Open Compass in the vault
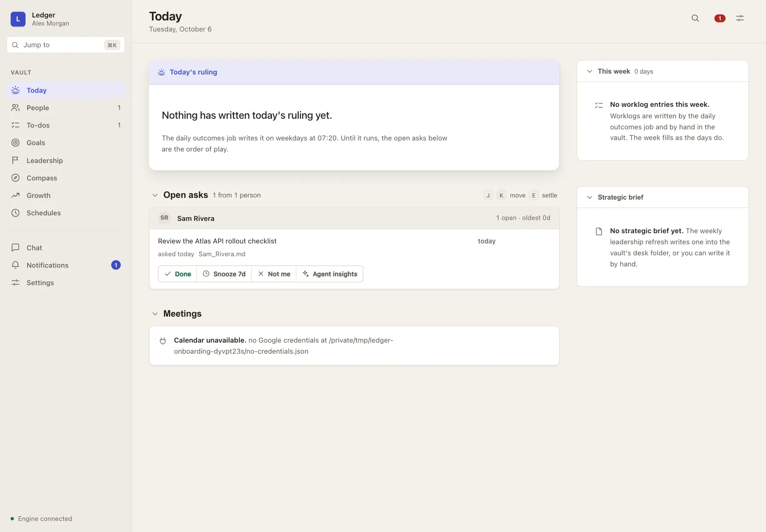Screen dimensions: 766x532 point(66,178)
